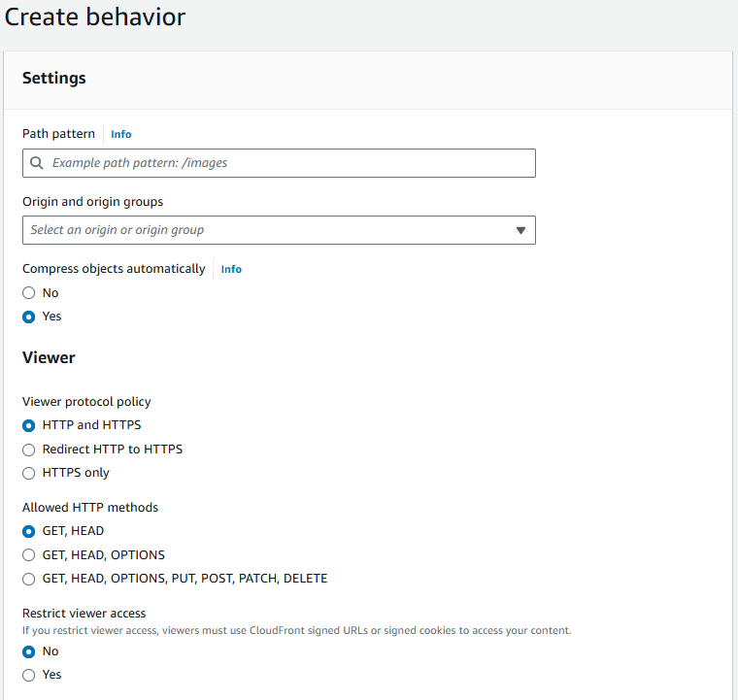The image size is (738, 700).
Task: Select No for Restrict viewer access
Action: (29, 651)
